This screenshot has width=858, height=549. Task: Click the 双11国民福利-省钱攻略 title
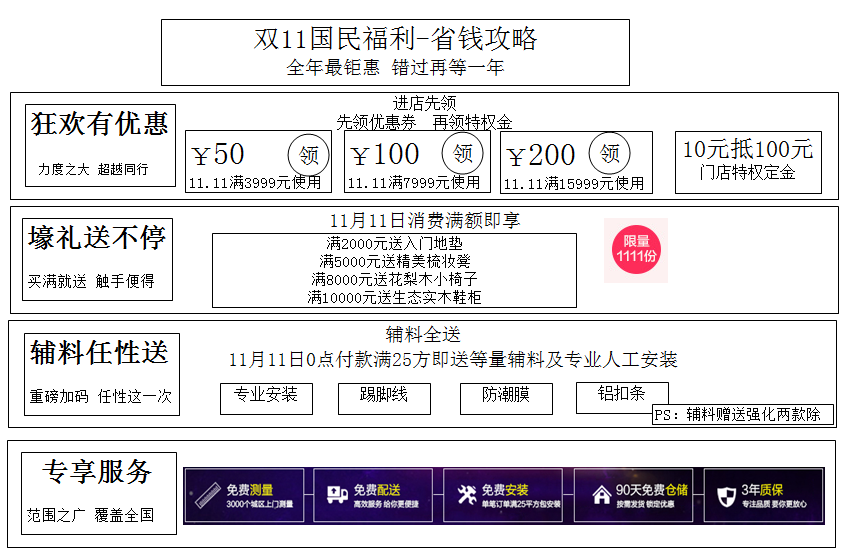pos(395,39)
